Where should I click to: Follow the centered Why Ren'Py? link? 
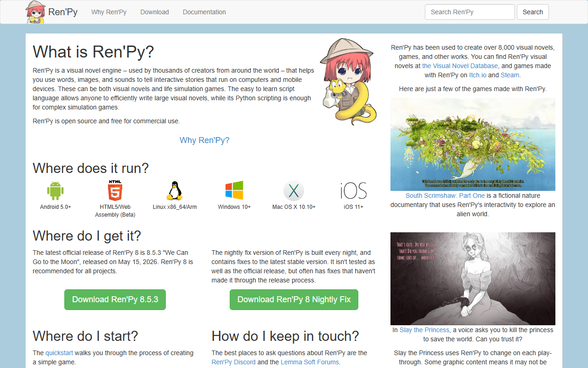(x=204, y=140)
